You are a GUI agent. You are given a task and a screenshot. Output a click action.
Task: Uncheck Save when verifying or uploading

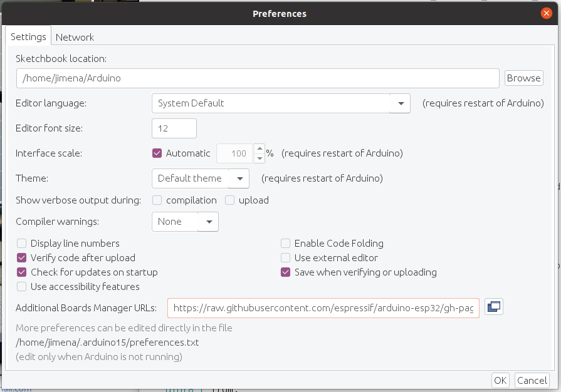(285, 272)
